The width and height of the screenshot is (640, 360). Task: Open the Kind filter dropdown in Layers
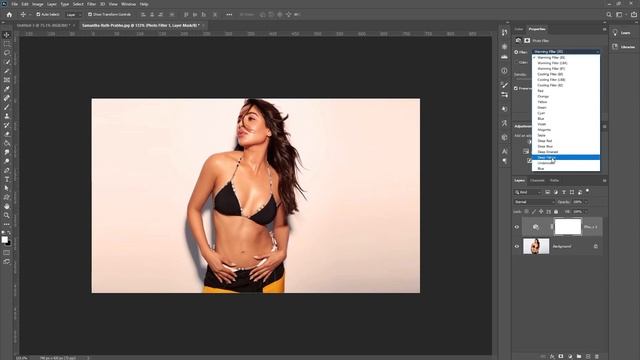[x=527, y=192]
